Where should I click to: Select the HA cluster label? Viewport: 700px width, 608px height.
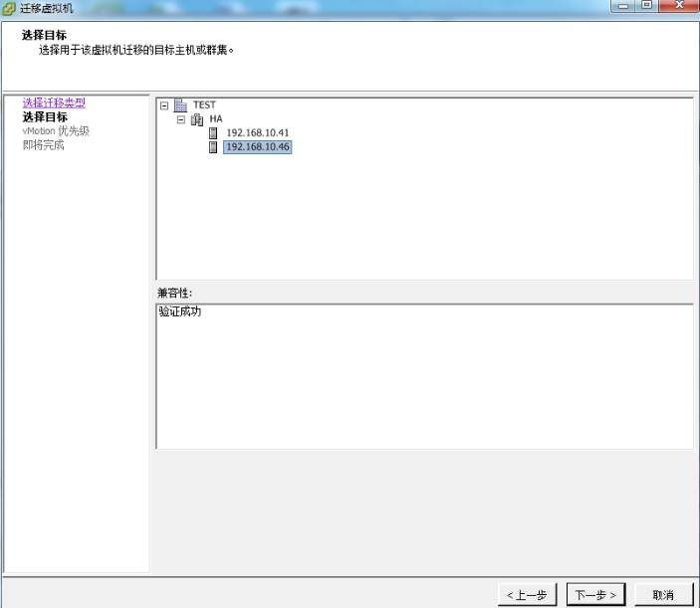(x=215, y=118)
